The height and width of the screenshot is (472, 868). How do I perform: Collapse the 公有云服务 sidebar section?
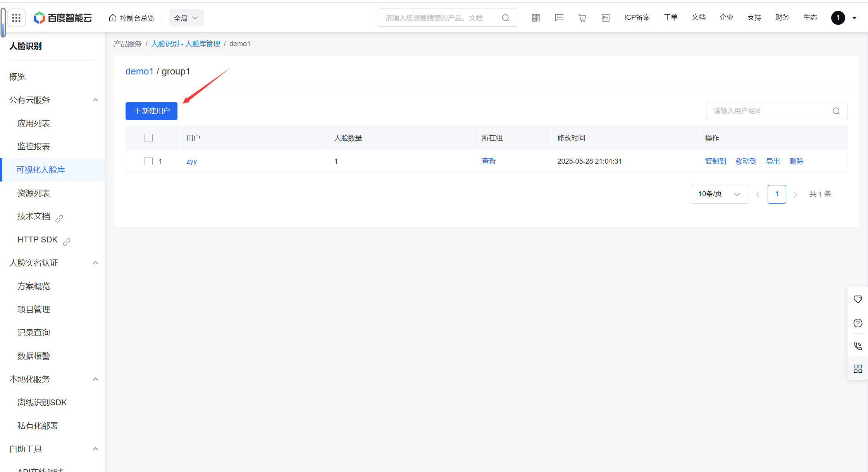coord(95,100)
